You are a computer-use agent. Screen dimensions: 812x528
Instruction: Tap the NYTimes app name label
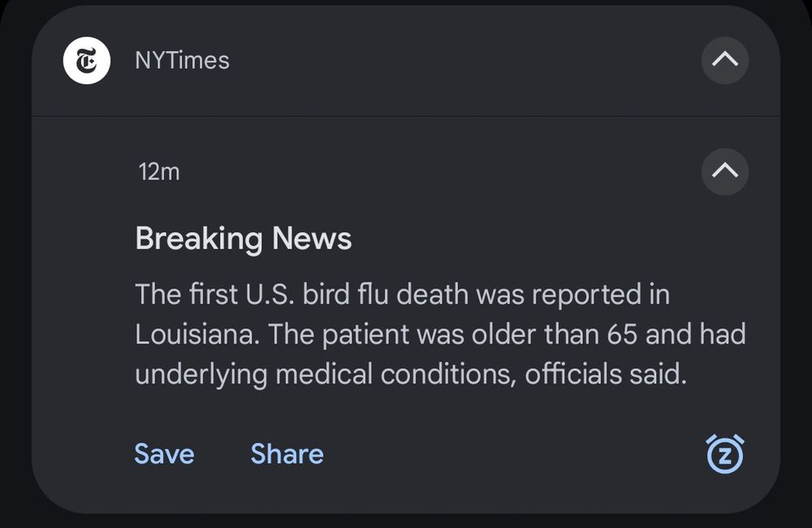point(182,59)
